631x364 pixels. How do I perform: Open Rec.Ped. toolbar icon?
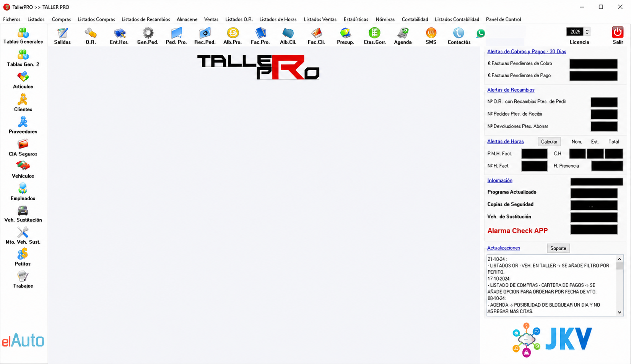(x=205, y=36)
